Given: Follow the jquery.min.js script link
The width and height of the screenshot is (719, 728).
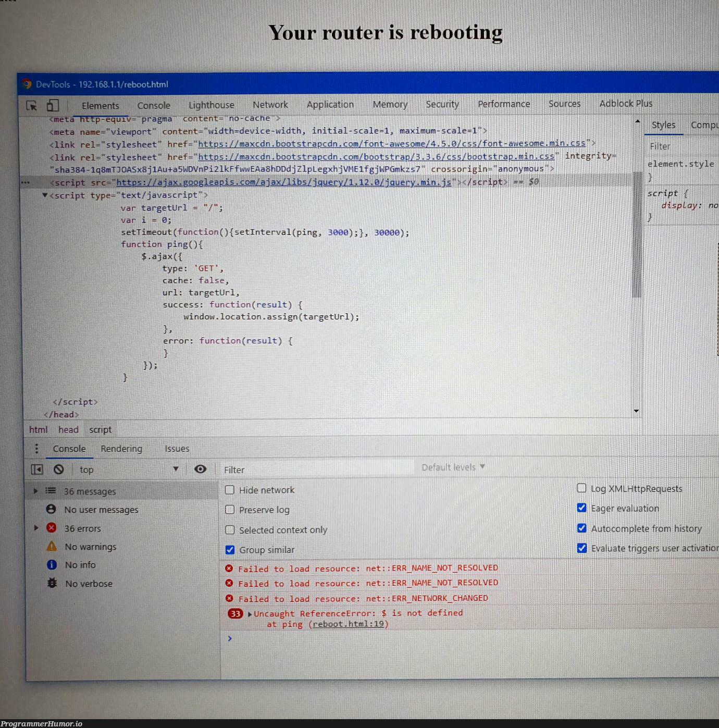Looking at the screenshot, I should (x=284, y=182).
